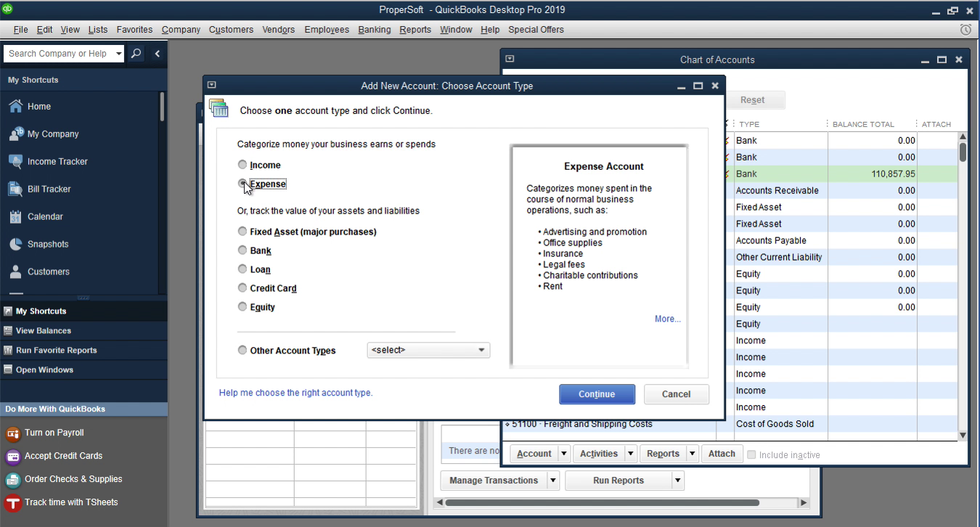The height and width of the screenshot is (527, 980).
Task: Select the Bank radio button
Action: 242,250
